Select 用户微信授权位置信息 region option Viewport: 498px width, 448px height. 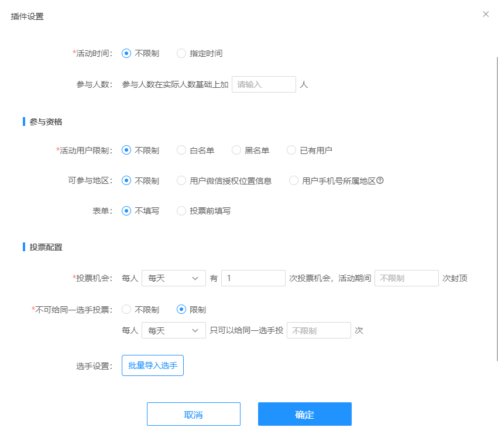pos(181,181)
